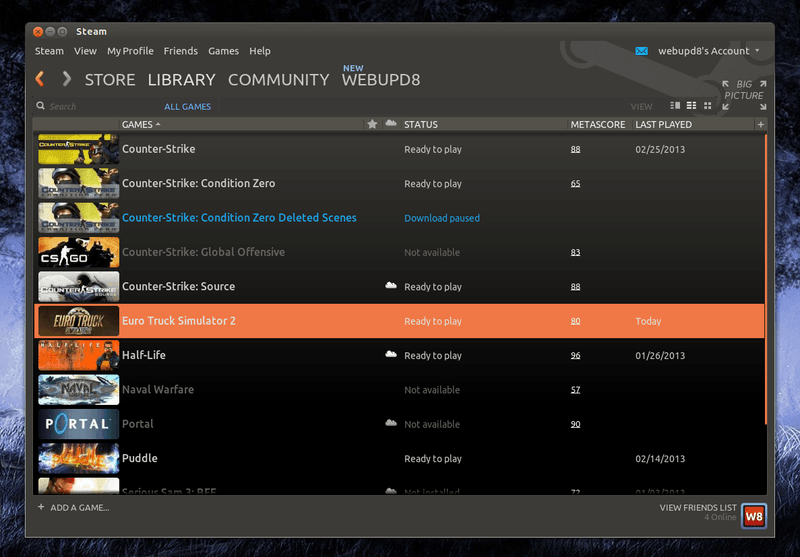Open the Steam menu
Image resolution: width=800 pixels, height=557 pixels.
[x=49, y=51]
